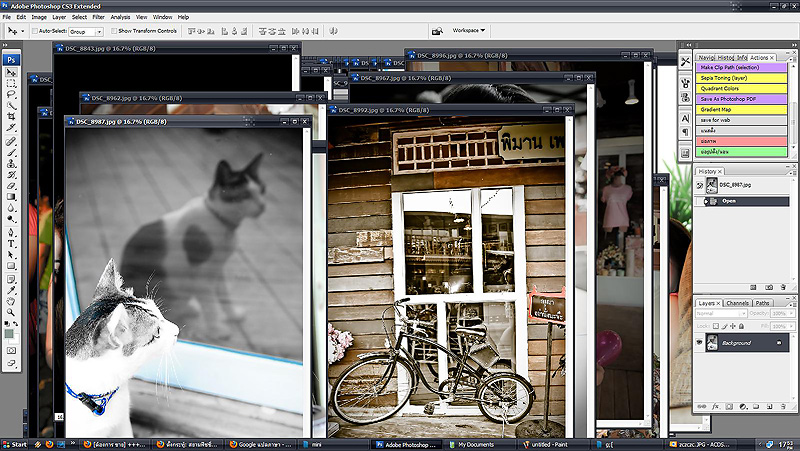Select the Dodge tool
This screenshot has width=800, height=451.
point(11,219)
